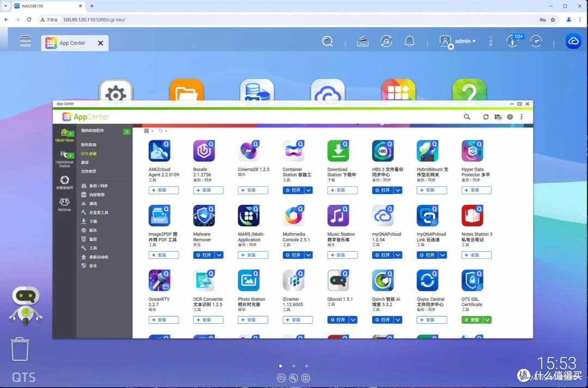Viewport: 588px width, 388px height.
Task: Open the desktop trash bin
Action: point(20,349)
